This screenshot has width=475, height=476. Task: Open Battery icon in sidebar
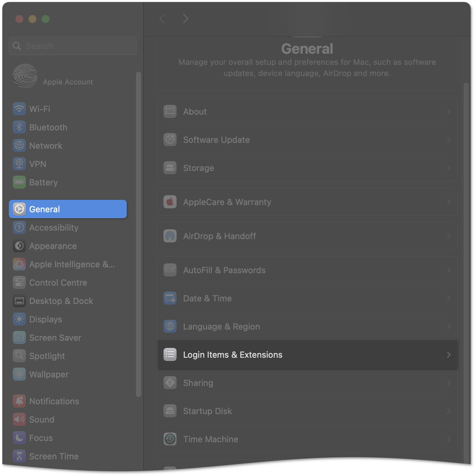[x=19, y=182]
